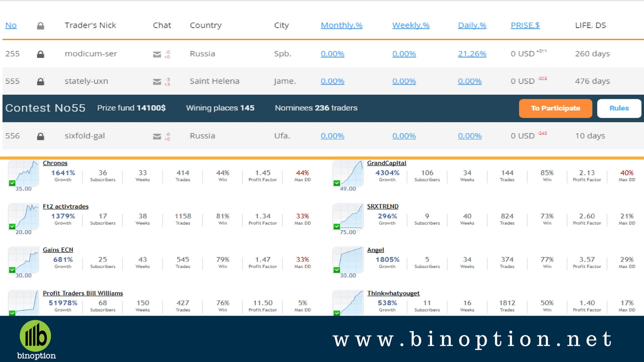Open the Ft2 activtrades signal link
This screenshot has height=362, width=644.
pyautogui.click(x=66, y=206)
